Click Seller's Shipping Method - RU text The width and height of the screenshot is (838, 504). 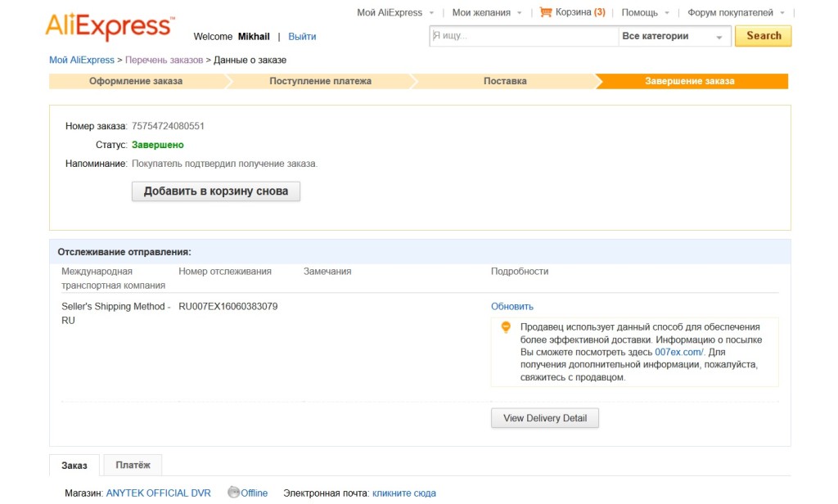pyautogui.click(x=116, y=313)
